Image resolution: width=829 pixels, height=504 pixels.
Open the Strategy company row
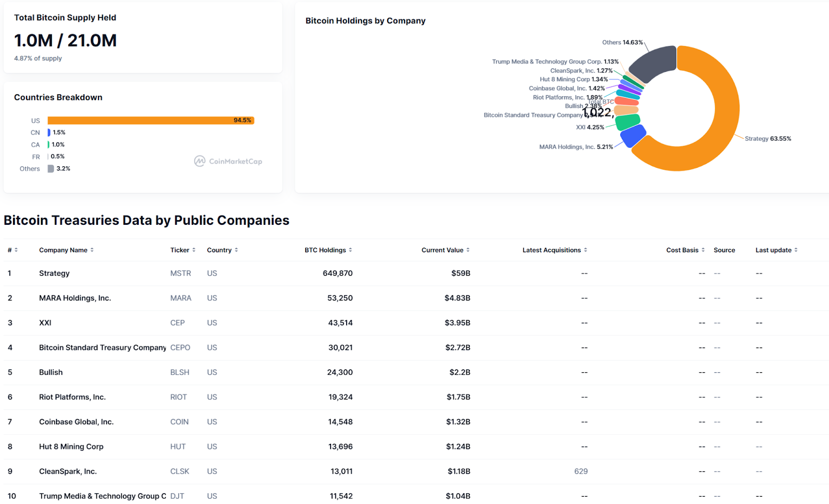tap(54, 273)
